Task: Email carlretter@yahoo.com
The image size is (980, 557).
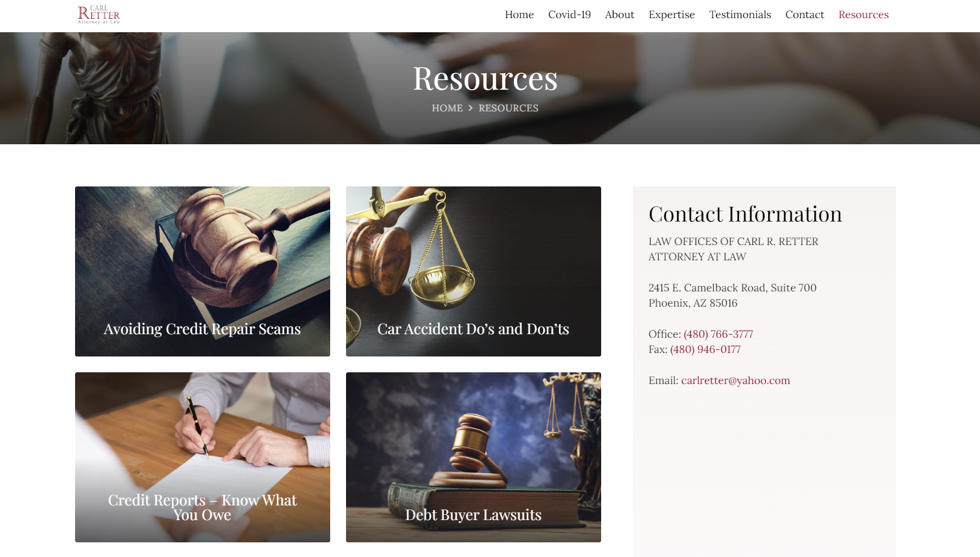Action: click(x=735, y=381)
